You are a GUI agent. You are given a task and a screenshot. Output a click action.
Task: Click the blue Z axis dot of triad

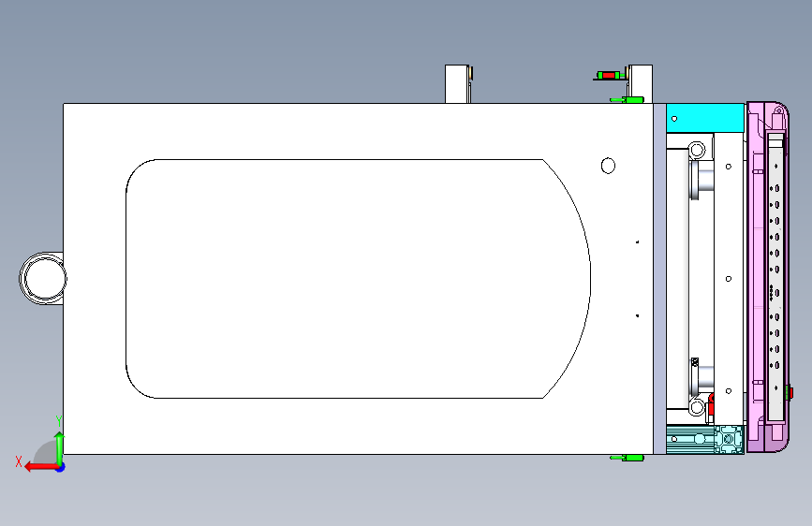point(61,468)
